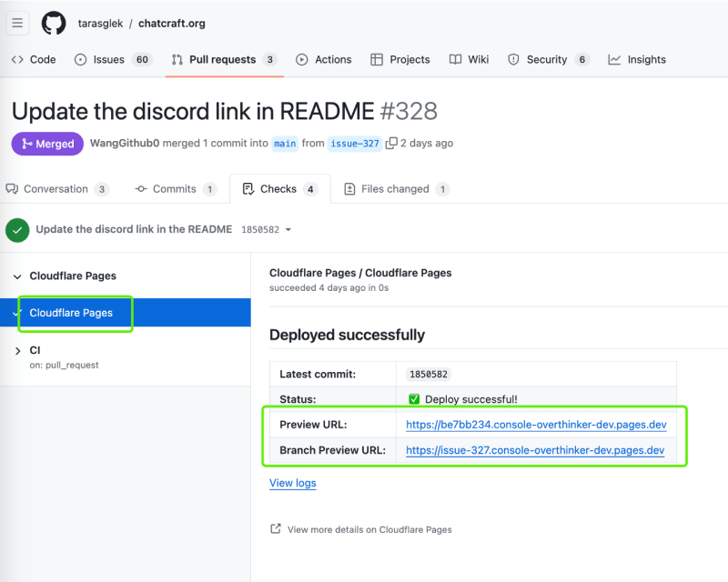The width and height of the screenshot is (728, 582).
Task: Select the Cloudflare Pages check run
Action: point(126,313)
